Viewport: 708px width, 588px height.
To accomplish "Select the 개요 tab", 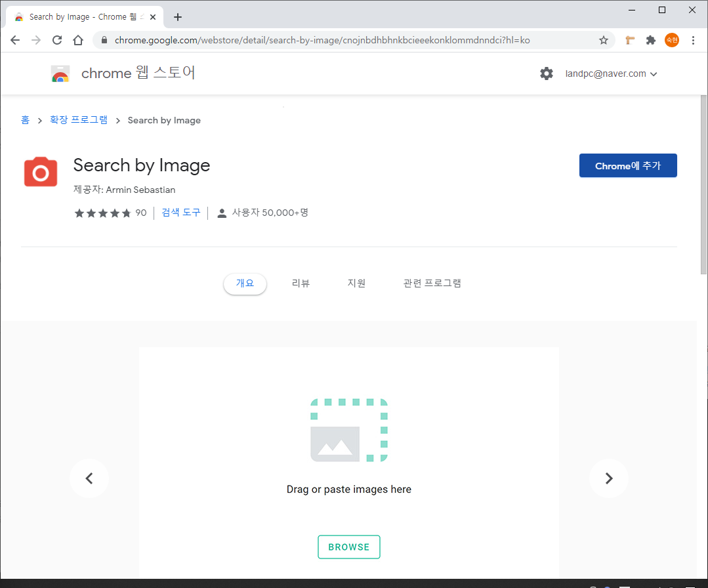I will pyautogui.click(x=245, y=283).
